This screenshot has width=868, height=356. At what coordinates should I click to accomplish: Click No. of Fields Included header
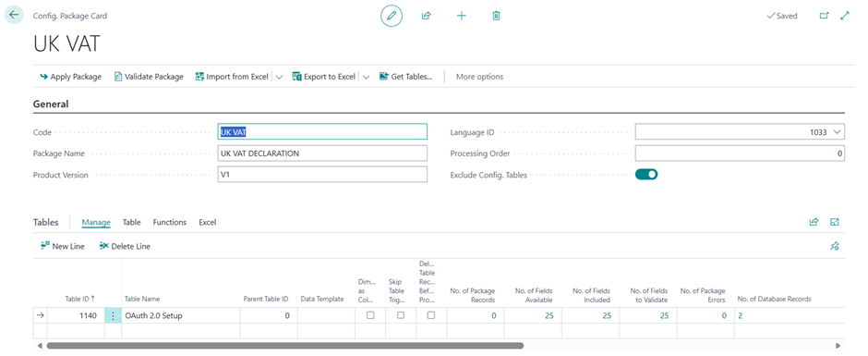tap(591, 295)
